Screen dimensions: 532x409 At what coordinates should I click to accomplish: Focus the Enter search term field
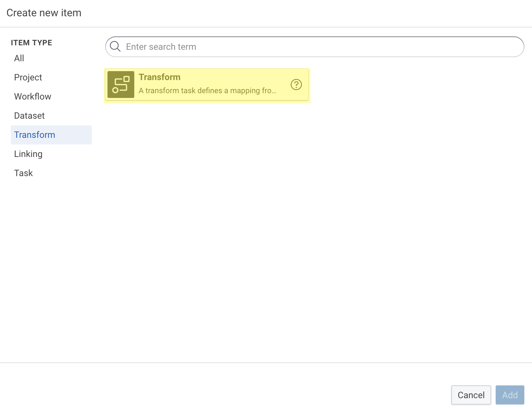click(319, 47)
